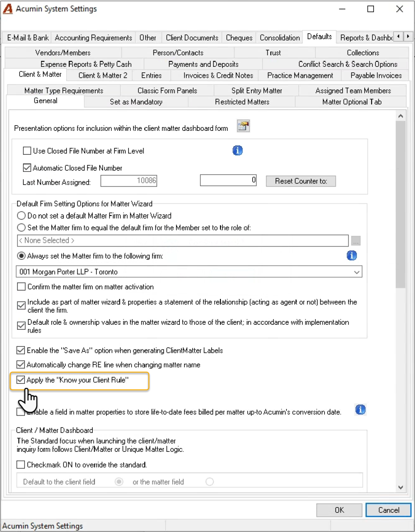Enable Use Closed File Number at Firm Level
Viewport: 415px width, 532px height.
pyautogui.click(x=27, y=151)
